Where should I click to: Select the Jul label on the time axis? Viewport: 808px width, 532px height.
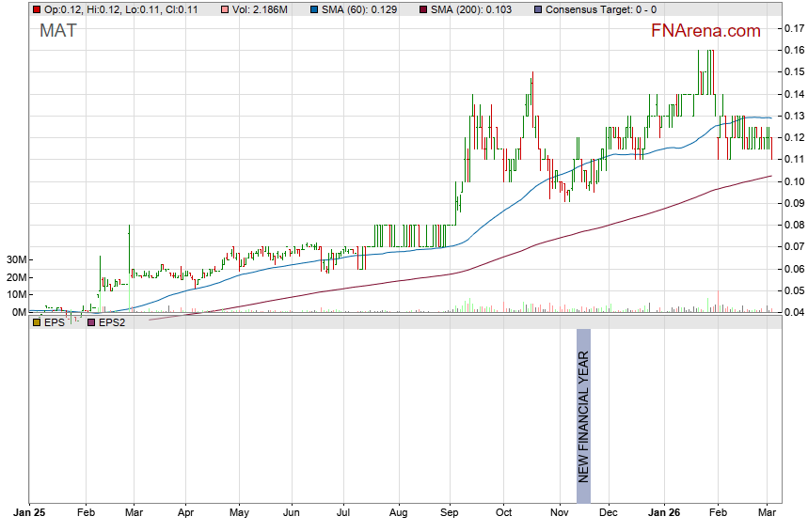(343, 513)
